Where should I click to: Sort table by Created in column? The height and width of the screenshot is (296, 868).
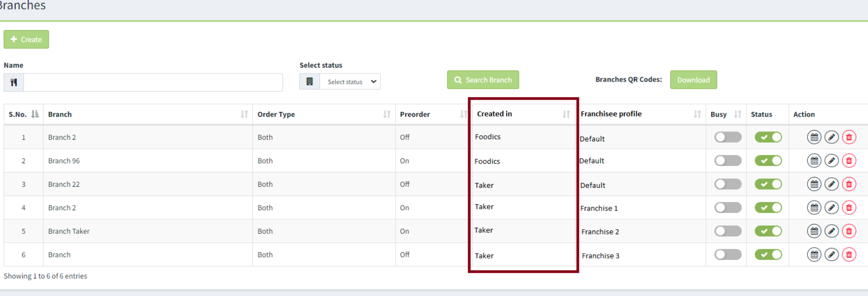[x=566, y=114]
